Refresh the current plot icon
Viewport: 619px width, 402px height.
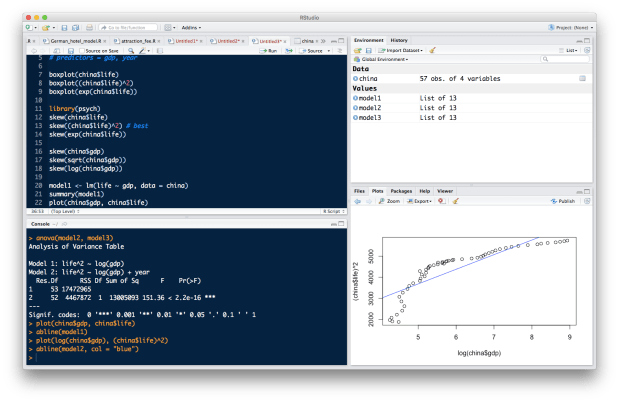pyautogui.click(x=587, y=201)
